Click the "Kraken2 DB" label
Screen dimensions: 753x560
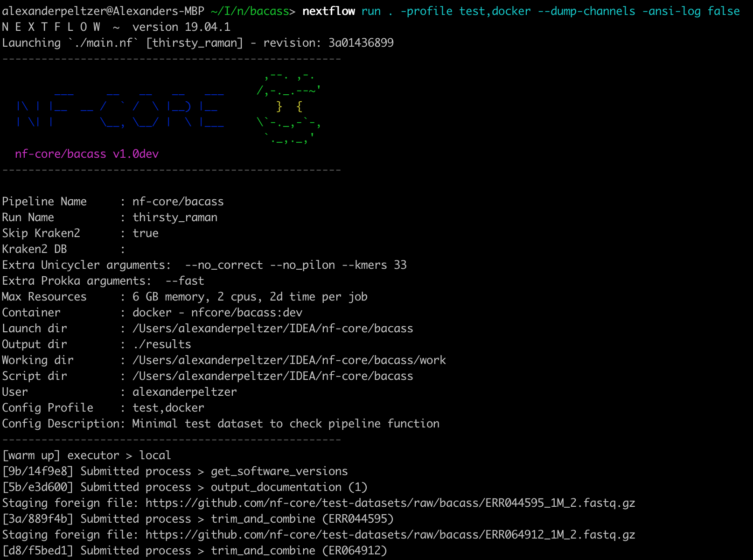[35, 249]
